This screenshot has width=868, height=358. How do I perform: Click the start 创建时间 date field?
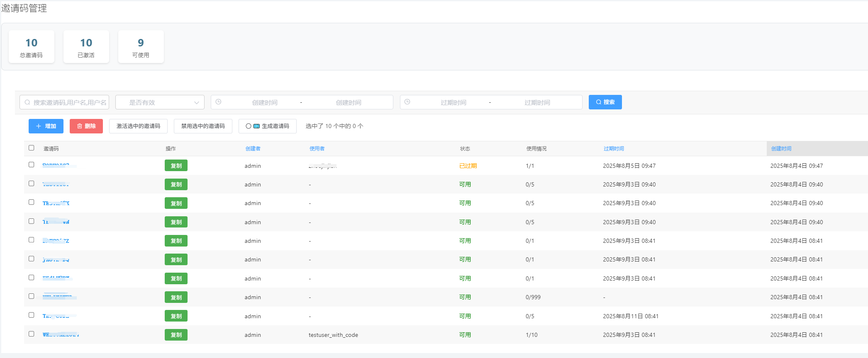265,102
